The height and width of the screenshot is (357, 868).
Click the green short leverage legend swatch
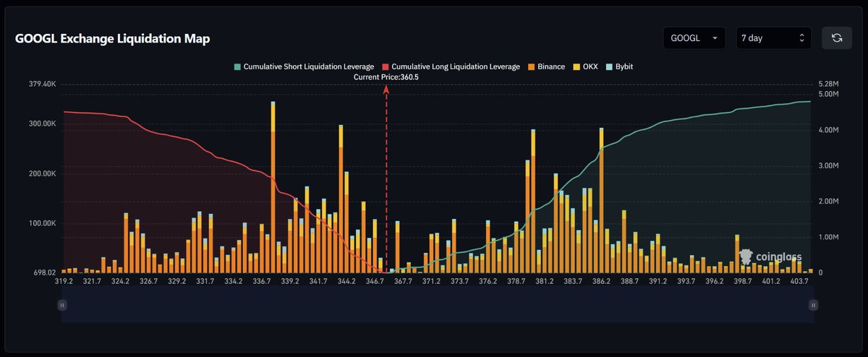point(237,66)
